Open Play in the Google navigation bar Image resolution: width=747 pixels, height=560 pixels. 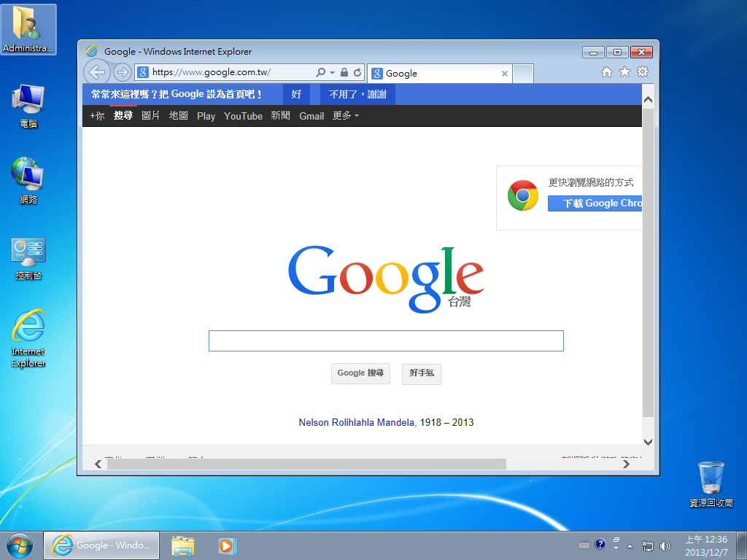coord(206,116)
